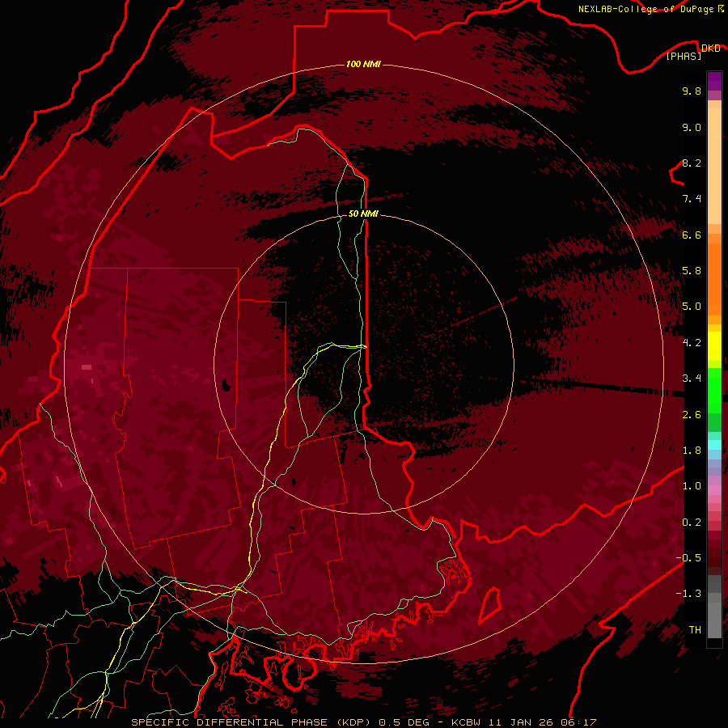Click the bright green segment of color bar
This screenshot has width=728, height=728.
714,389
